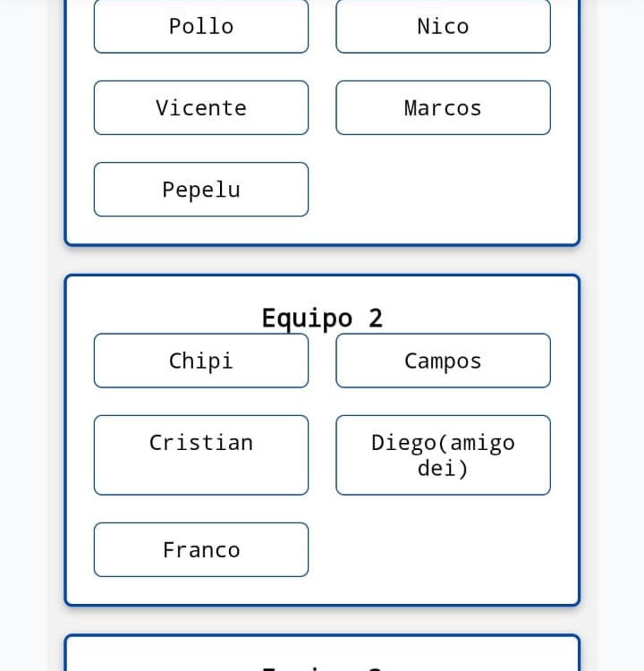The image size is (644, 671).
Task: Click the Equipo 2 heading
Action: point(322,318)
